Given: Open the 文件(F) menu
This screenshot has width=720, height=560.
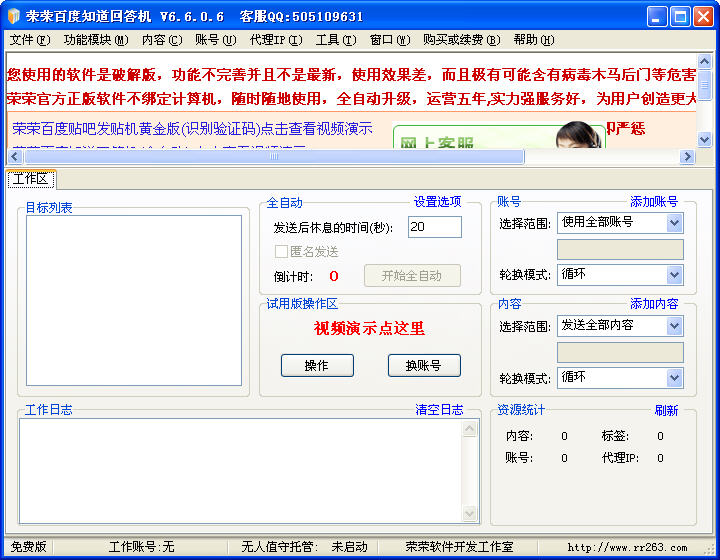Looking at the screenshot, I should tap(30, 40).
